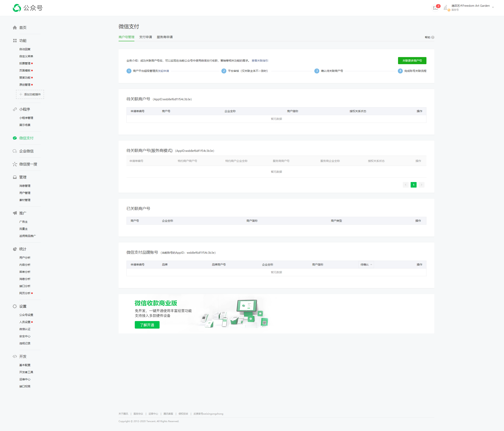Click the 企业微信 chat icon
The width and height of the screenshot is (504, 431).
(15, 151)
